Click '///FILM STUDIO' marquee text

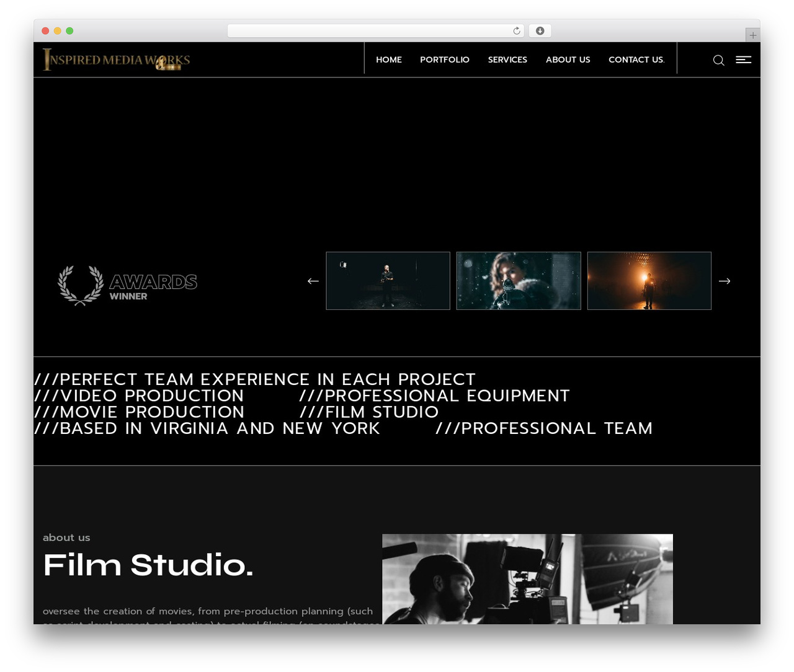point(369,412)
